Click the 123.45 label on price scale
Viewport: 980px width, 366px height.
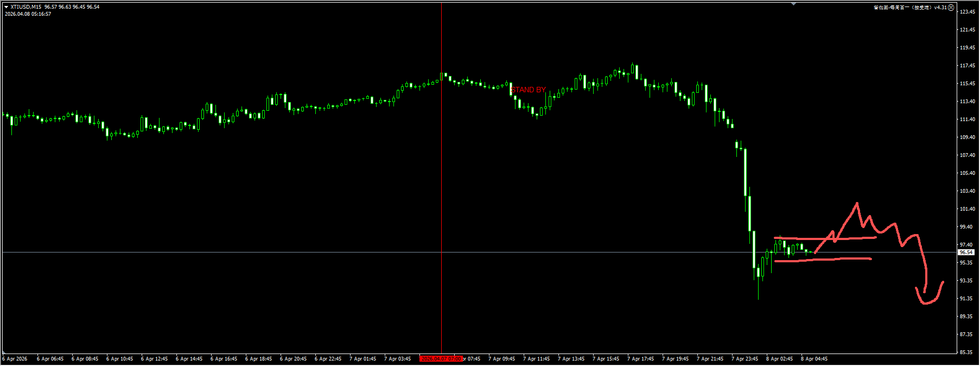pos(967,12)
